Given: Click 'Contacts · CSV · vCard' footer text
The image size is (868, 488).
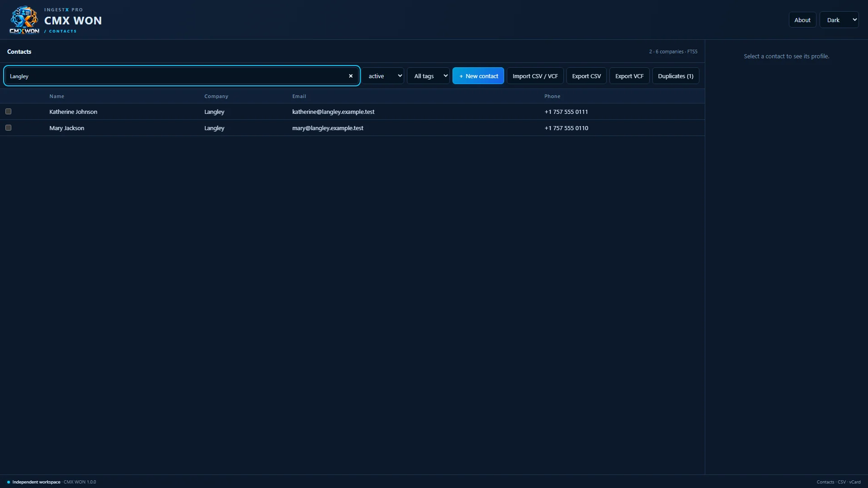Looking at the screenshot, I should 839,482.
